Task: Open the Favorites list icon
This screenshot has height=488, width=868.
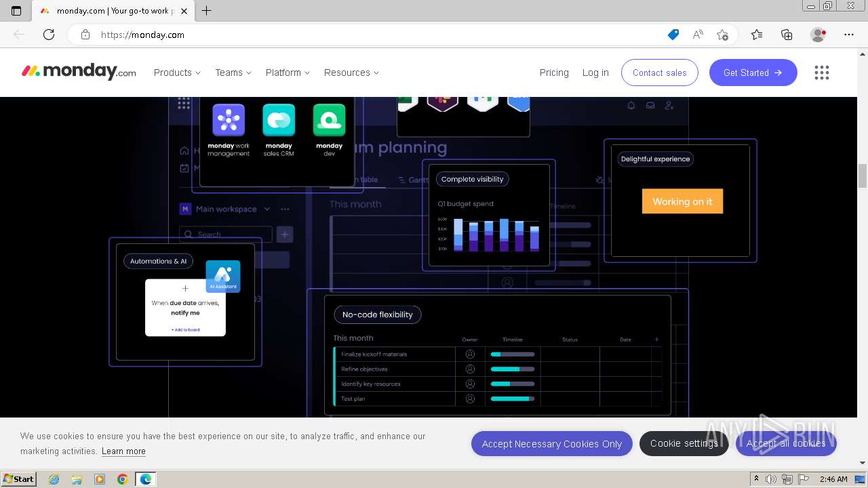Action: (x=757, y=35)
